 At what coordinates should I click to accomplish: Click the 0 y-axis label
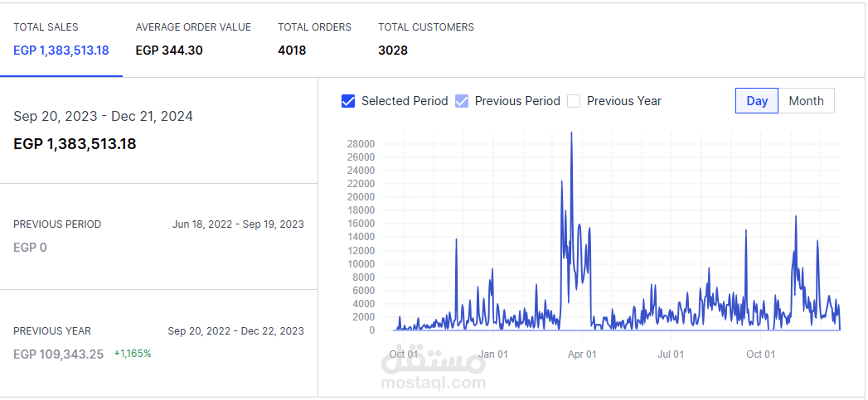[x=371, y=330]
